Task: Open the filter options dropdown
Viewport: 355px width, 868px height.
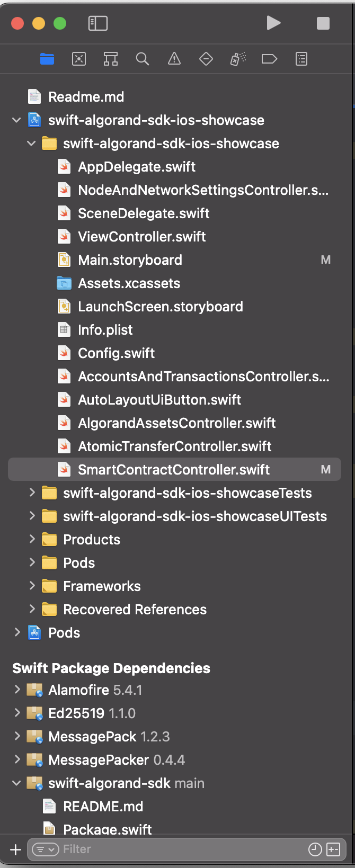Action: (45, 850)
